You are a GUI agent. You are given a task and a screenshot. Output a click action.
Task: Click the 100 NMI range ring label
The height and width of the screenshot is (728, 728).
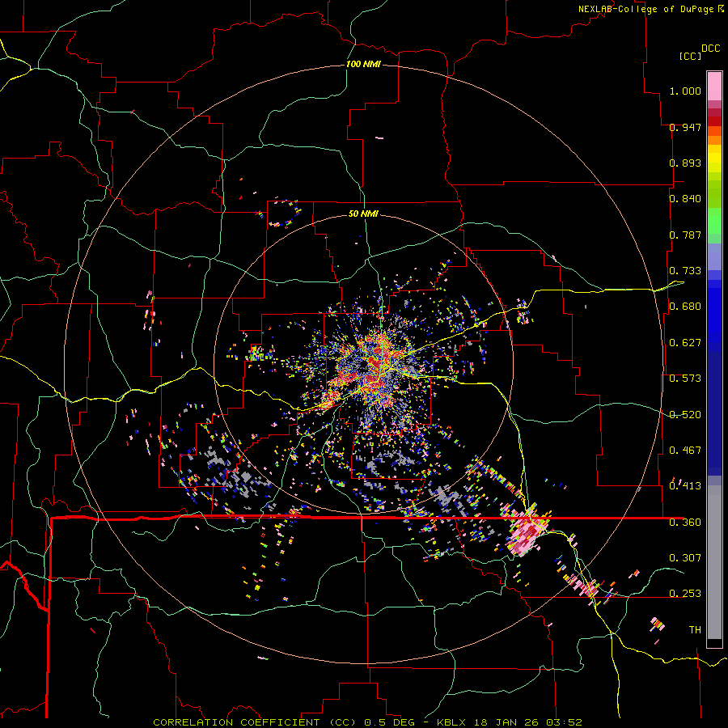coord(363,64)
